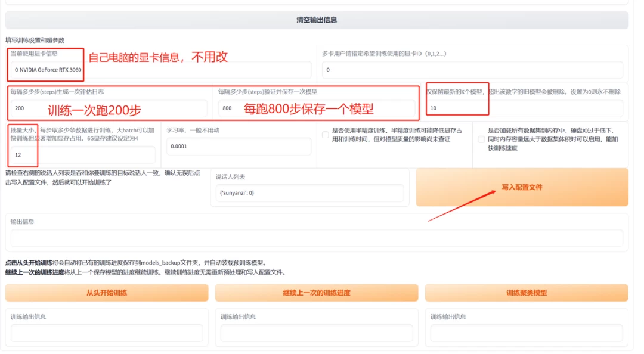Click the 当前使用显卡信息 field showing RTX 3060

pos(161,70)
